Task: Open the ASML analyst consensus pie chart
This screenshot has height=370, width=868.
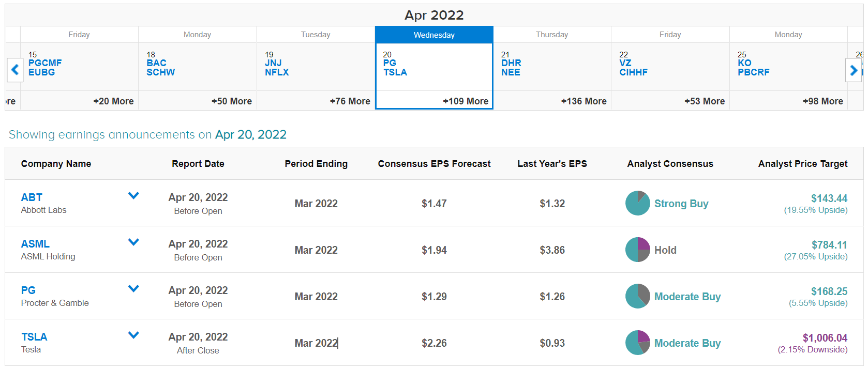Action: pyautogui.click(x=637, y=250)
